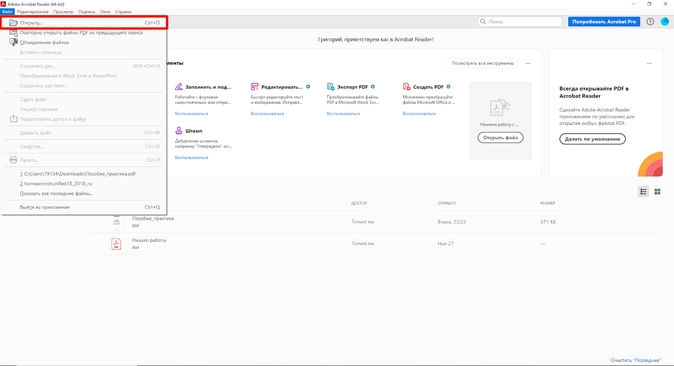Open the three-dots menu on the default-app card

click(649, 63)
